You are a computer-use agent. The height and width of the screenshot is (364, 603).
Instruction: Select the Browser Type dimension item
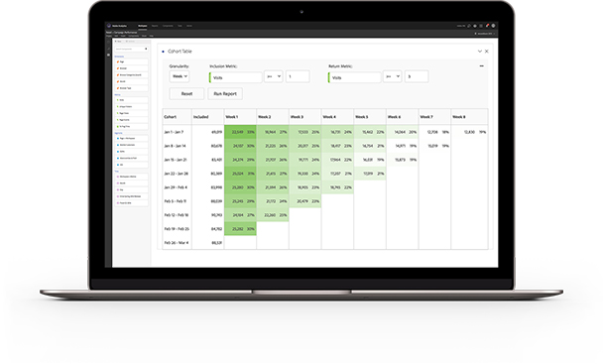coord(131,88)
